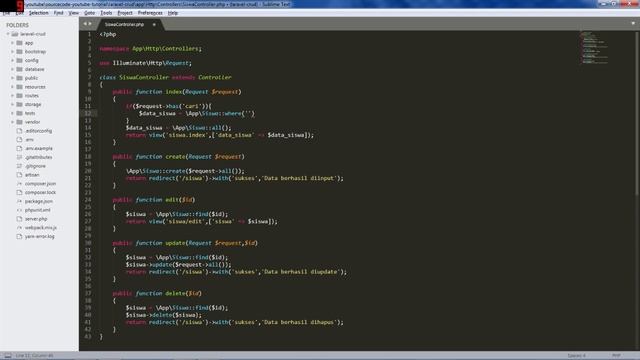Click the phpunit.xml file icon

point(19,210)
